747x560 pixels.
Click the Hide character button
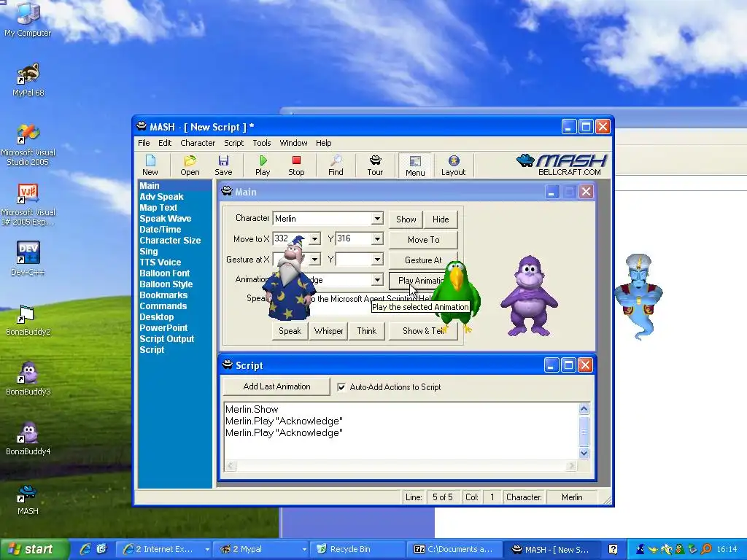click(x=441, y=219)
